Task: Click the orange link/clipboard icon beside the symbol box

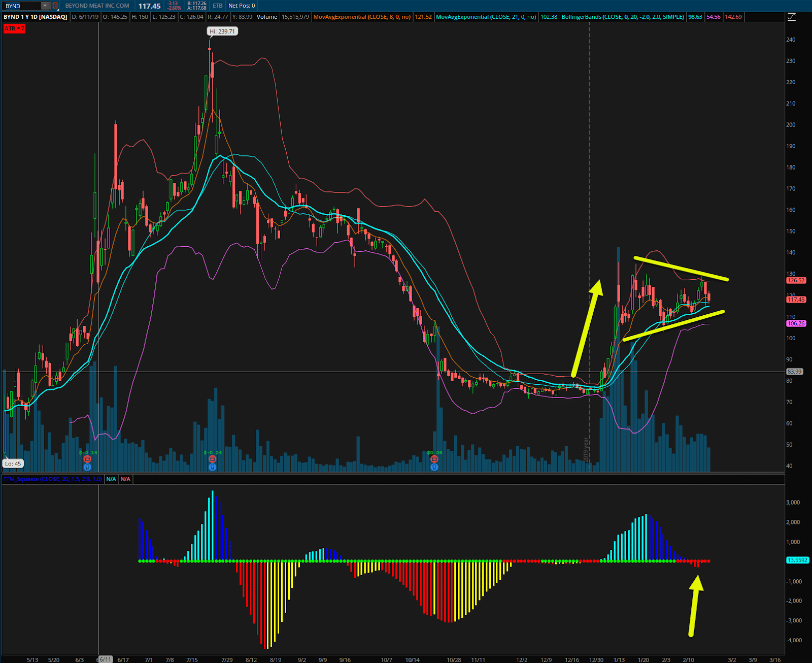Action: pos(55,6)
